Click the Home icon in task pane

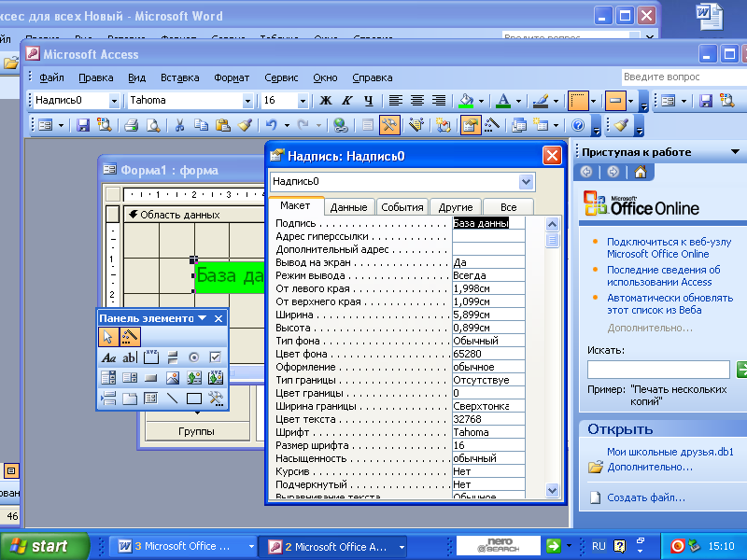coord(641,172)
